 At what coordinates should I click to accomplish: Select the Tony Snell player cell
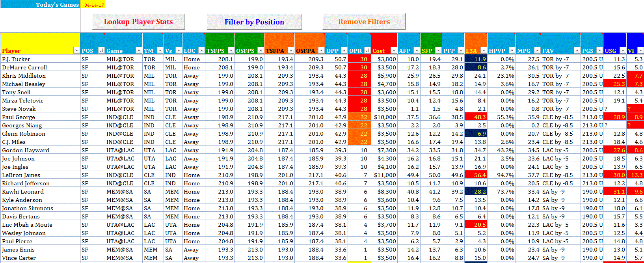40,92
